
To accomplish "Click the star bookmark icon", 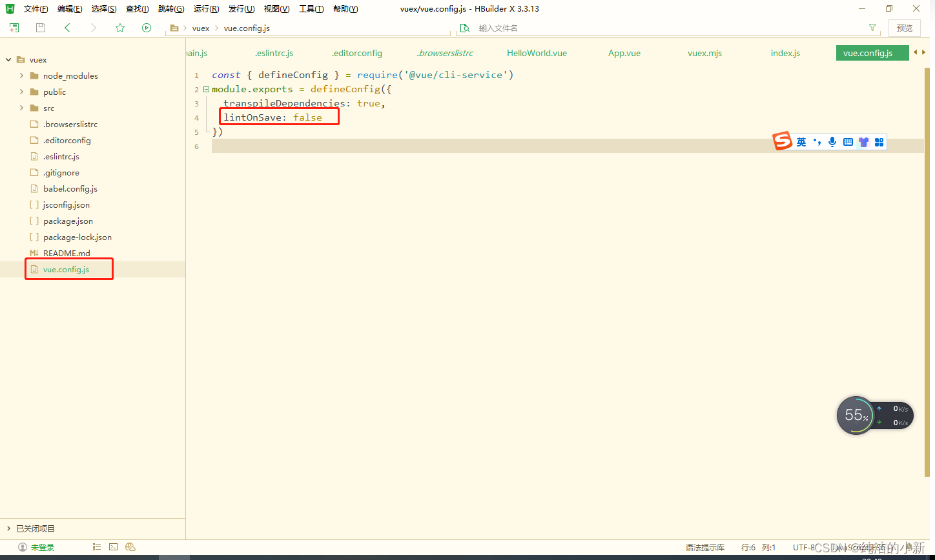I will 120,28.
